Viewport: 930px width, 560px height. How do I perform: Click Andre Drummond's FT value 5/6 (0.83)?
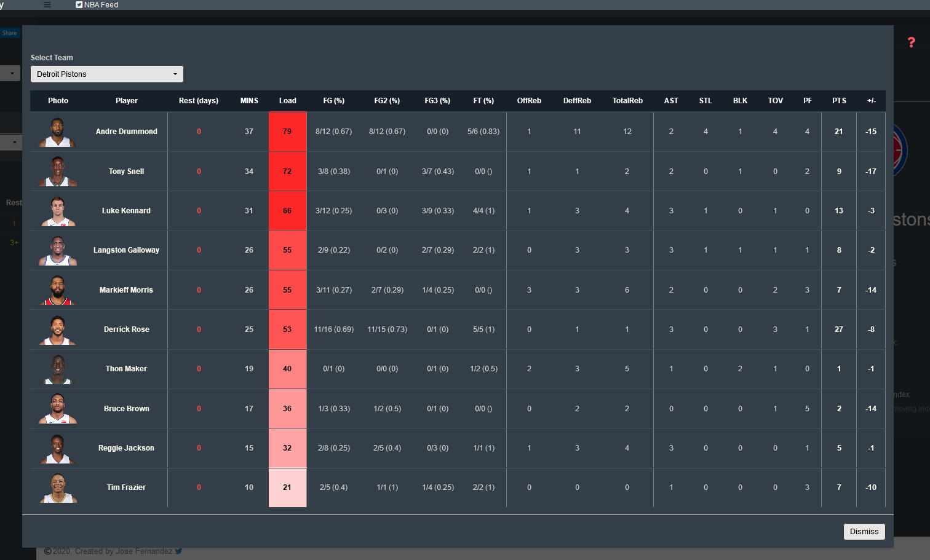[x=483, y=132]
